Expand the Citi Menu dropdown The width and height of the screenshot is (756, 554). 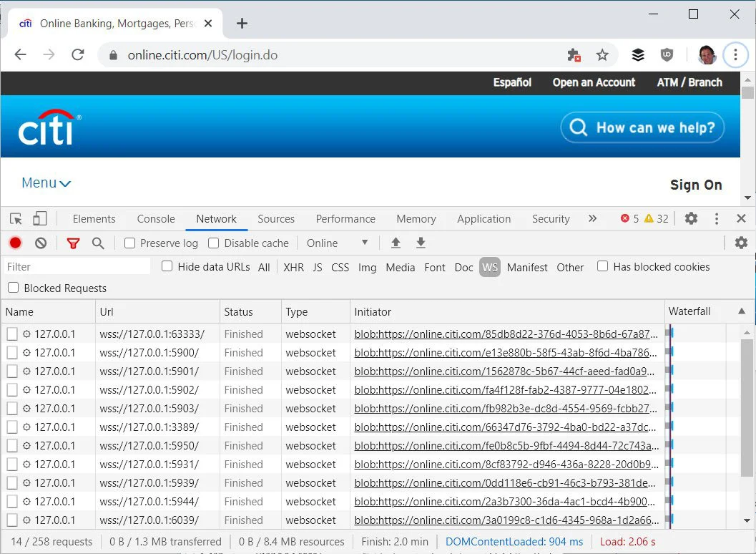(46, 183)
